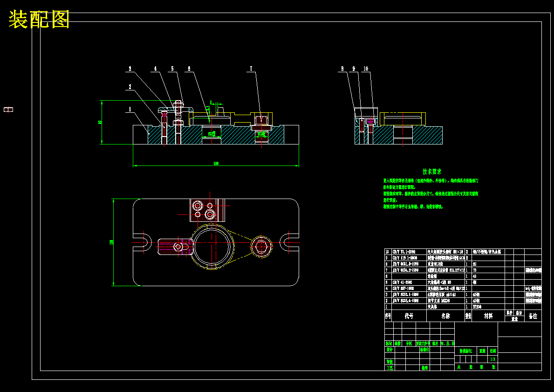Select the green 技术要求 heading
The image size is (554, 392).
(x=432, y=172)
